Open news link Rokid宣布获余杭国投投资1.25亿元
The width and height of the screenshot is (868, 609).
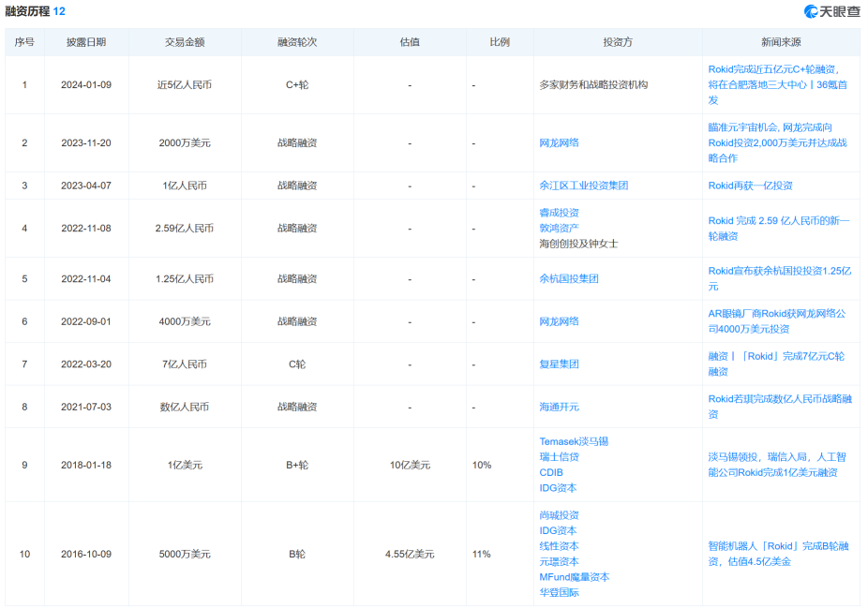pyautogui.click(x=780, y=279)
